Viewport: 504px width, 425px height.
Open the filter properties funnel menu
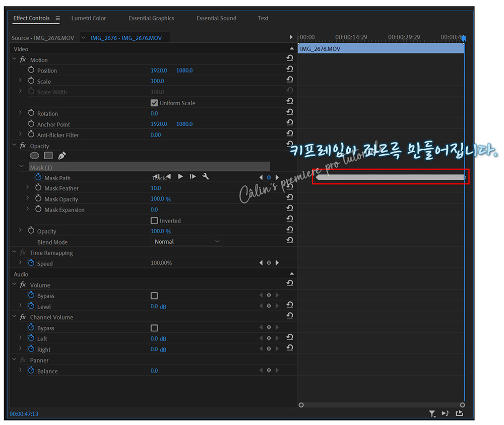click(432, 414)
